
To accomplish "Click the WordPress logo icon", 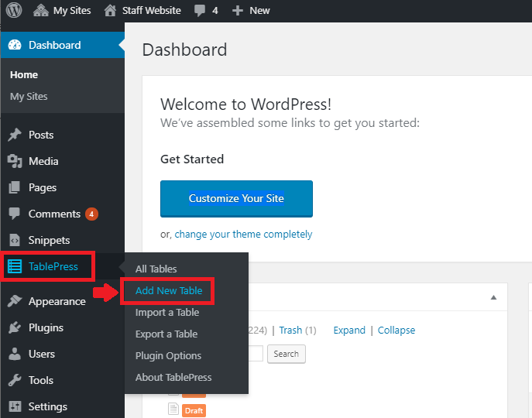I will click(x=15, y=11).
